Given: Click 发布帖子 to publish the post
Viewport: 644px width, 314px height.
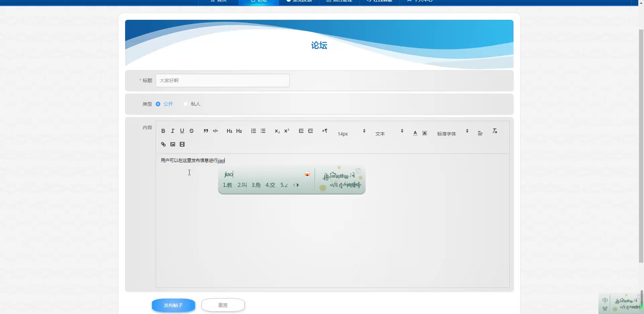Looking at the screenshot, I should 173,305.
